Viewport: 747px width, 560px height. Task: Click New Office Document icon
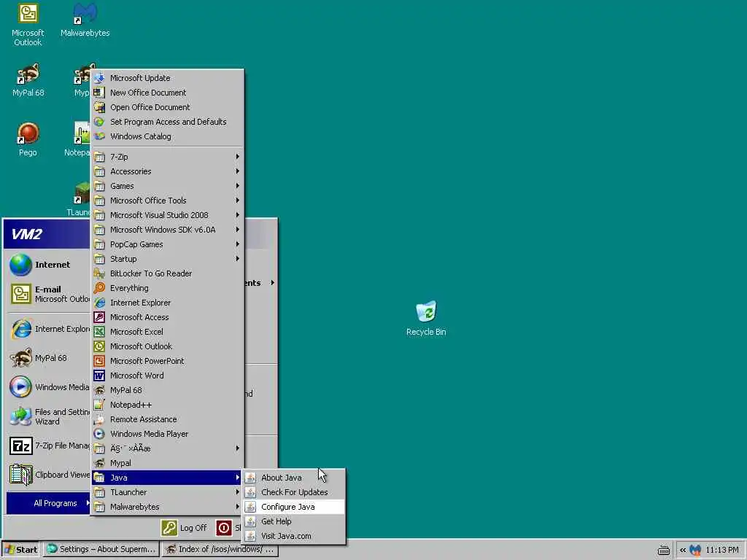(x=99, y=93)
